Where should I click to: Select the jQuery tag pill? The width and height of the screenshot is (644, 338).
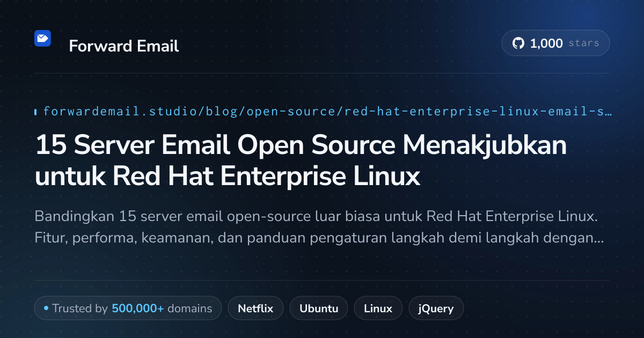tap(436, 308)
